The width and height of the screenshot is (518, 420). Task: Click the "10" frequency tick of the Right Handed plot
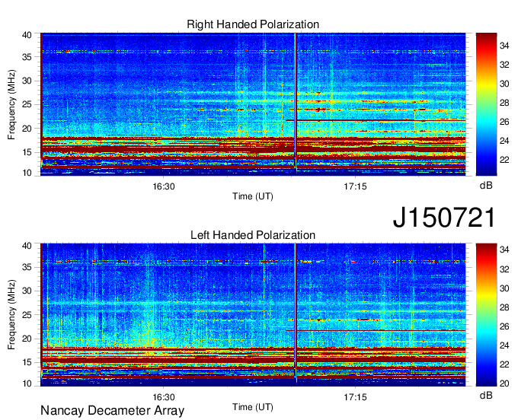27,173
